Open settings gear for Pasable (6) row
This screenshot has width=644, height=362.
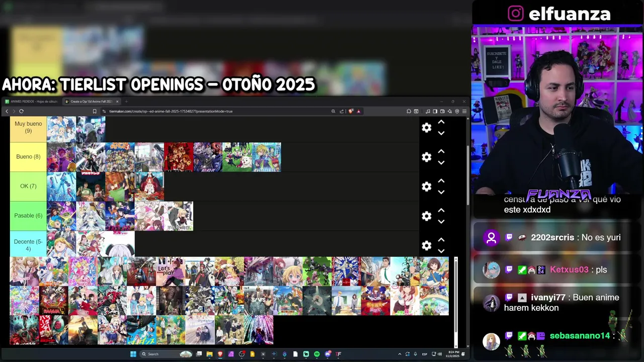427,216
